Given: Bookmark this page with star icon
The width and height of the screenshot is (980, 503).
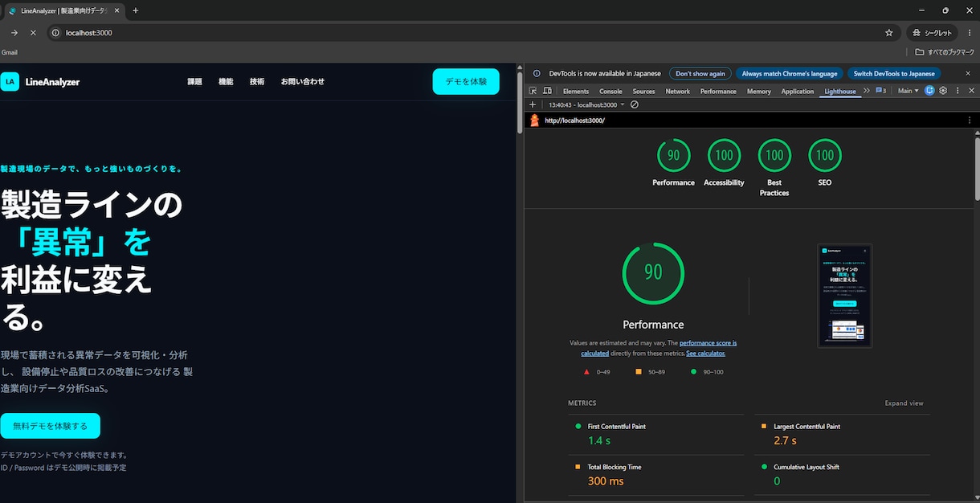Looking at the screenshot, I should [888, 33].
